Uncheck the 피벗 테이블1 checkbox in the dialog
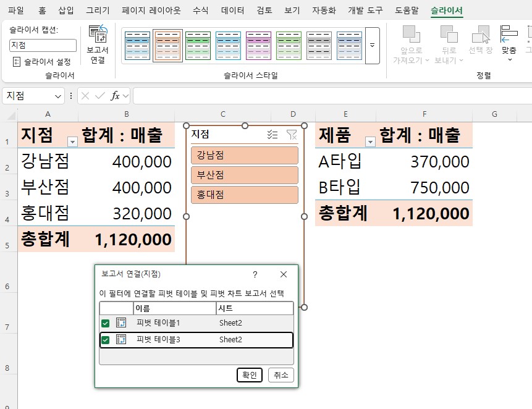 pos(105,322)
